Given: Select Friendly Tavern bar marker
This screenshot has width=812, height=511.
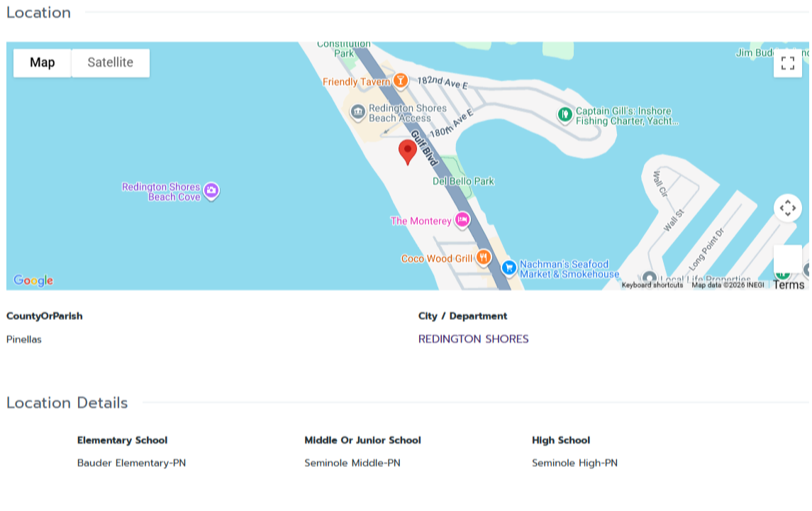Looking at the screenshot, I should [x=400, y=81].
